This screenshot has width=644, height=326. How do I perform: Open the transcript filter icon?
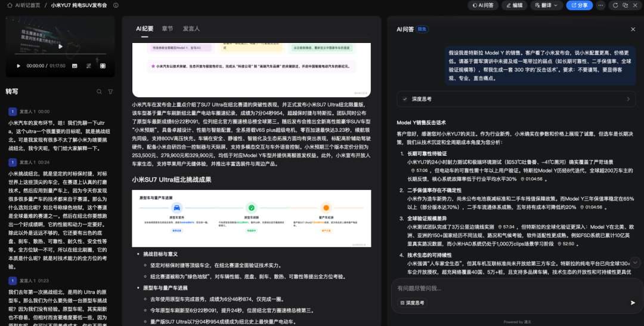point(110,91)
